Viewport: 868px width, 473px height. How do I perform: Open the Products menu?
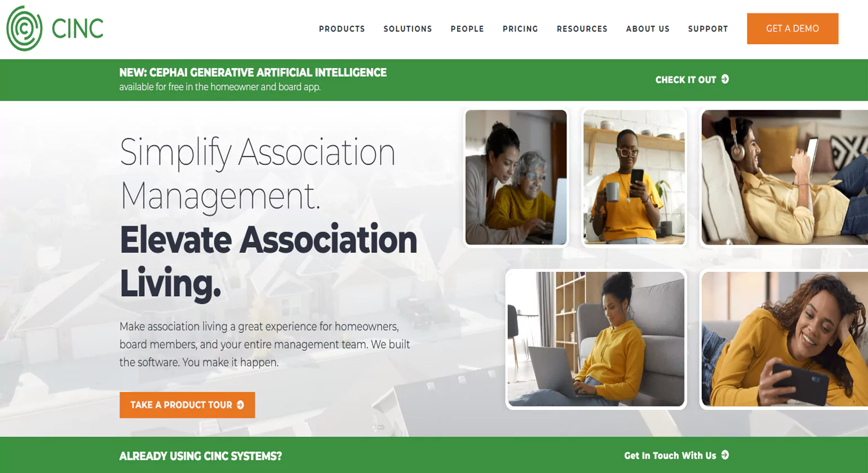click(x=342, y=29)
